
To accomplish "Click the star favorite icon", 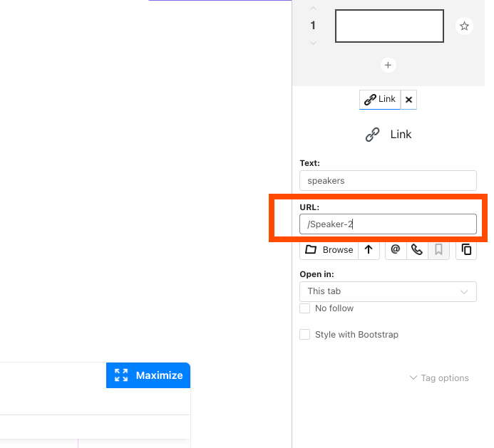I will [464, 26].
